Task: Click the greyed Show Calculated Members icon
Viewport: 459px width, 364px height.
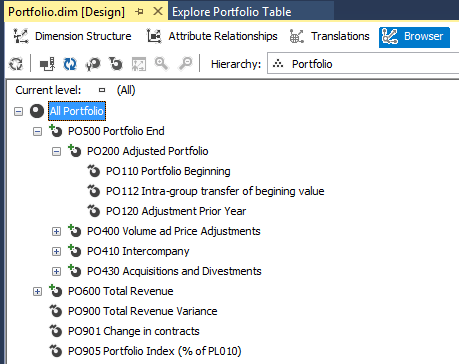Action: (x=139, y=63)
